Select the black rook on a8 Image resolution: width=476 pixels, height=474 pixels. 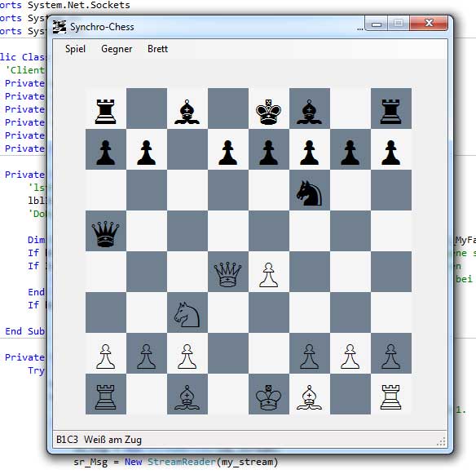coord(106,111)
